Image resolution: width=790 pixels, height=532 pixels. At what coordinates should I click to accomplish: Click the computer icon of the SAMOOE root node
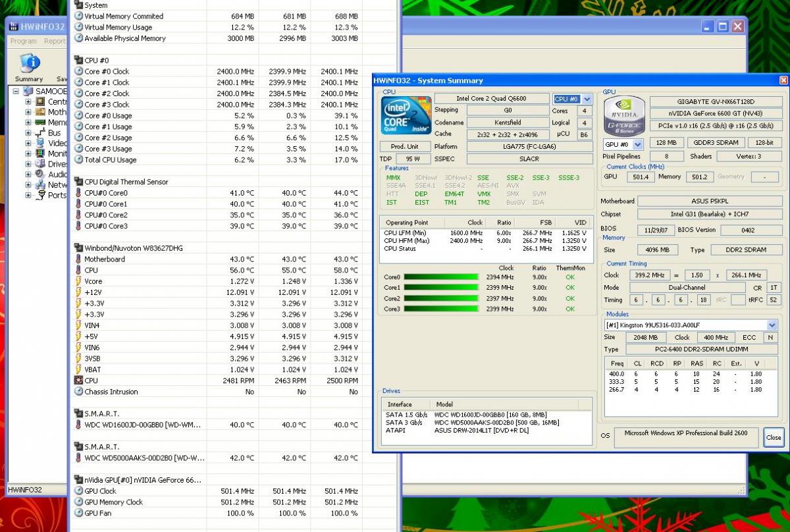(x=28, y=91)
